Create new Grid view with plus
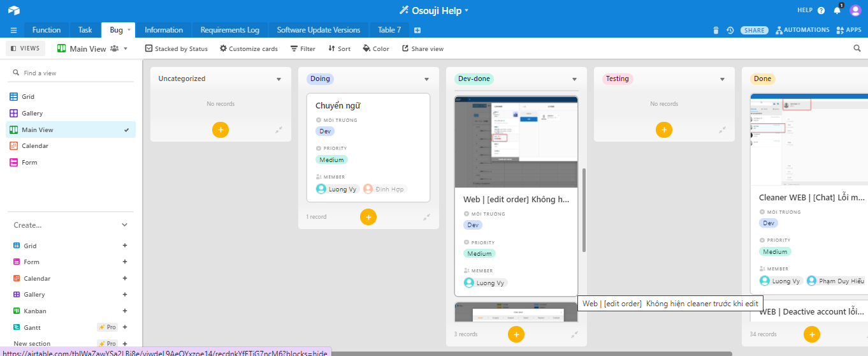This screenshot has width=868, height=356. 125,246
